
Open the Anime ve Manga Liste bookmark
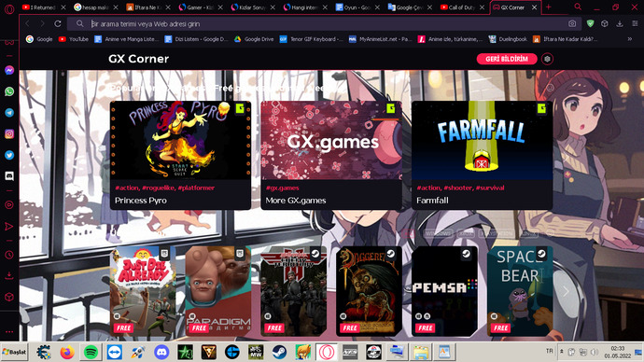click(127, 39)
